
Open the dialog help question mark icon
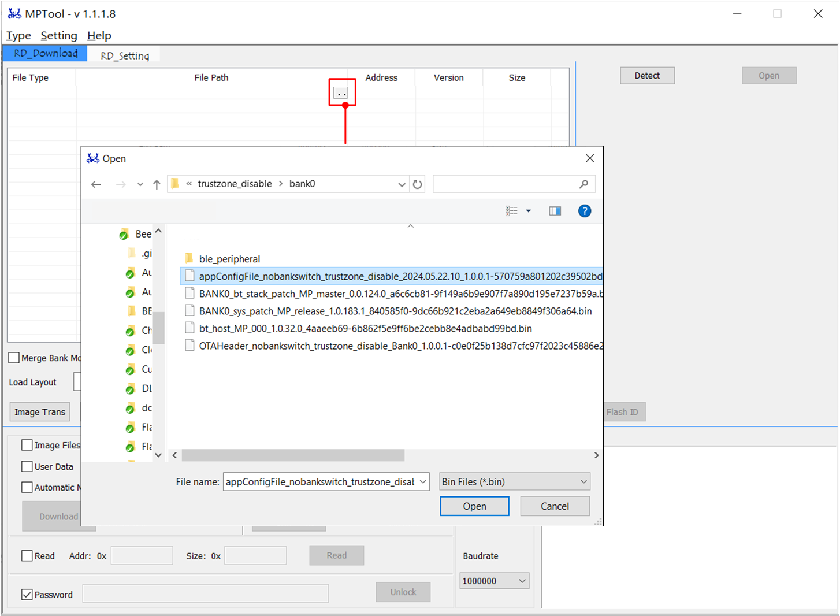click(x=584, y=211)
